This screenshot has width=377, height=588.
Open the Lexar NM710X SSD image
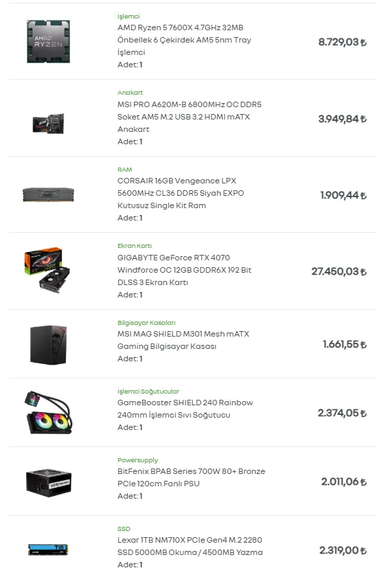[x=48, y=550]
